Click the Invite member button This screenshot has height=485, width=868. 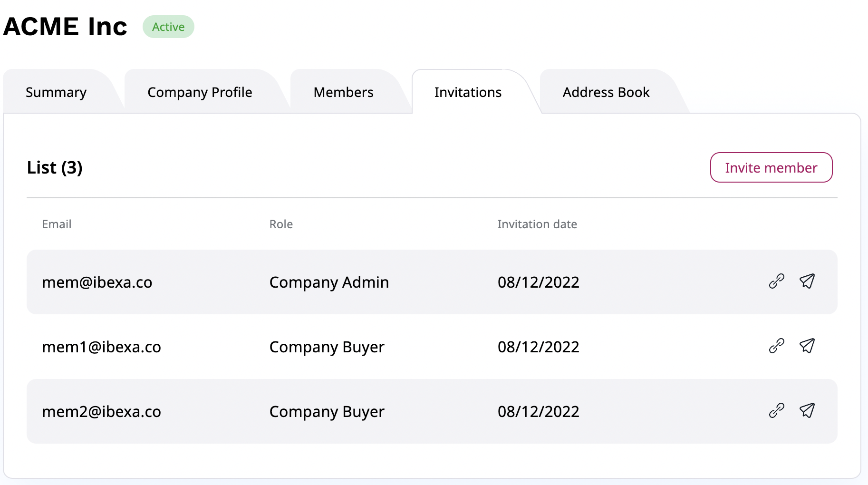pyautogui.click(x=771, y=167)
